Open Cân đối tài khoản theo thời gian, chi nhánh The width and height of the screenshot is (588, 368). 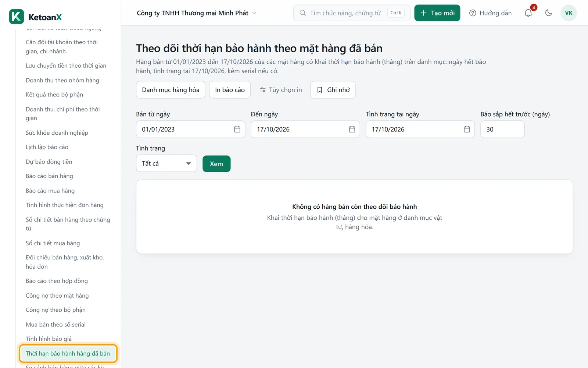(x=62, y=47)
